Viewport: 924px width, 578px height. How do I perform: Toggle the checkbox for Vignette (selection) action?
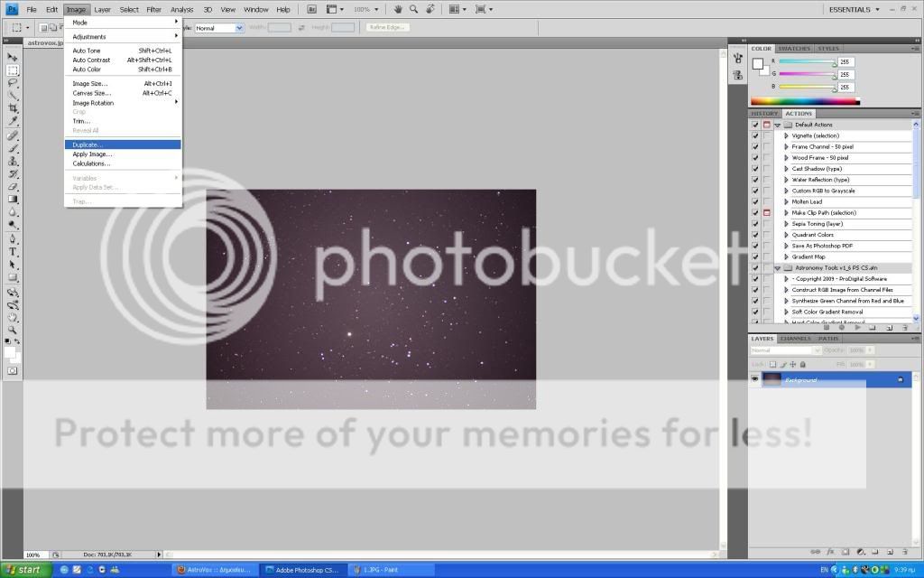pos(755,135)
